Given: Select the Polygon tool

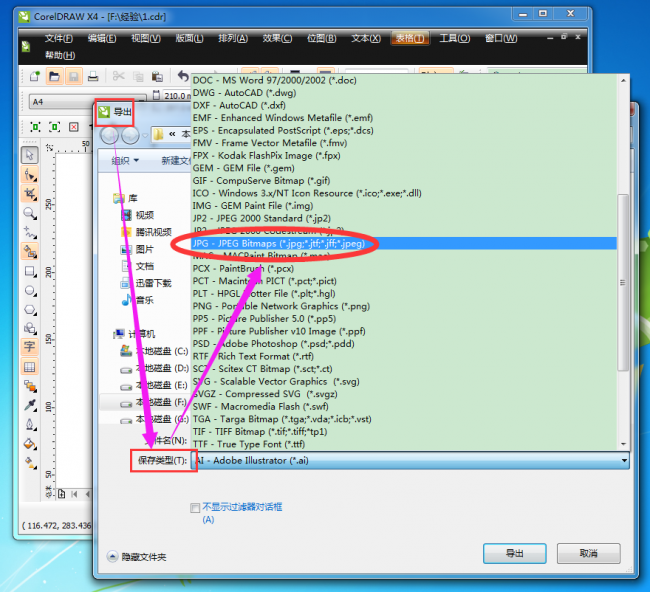Looking at the screenshot, I should (30, 310).
